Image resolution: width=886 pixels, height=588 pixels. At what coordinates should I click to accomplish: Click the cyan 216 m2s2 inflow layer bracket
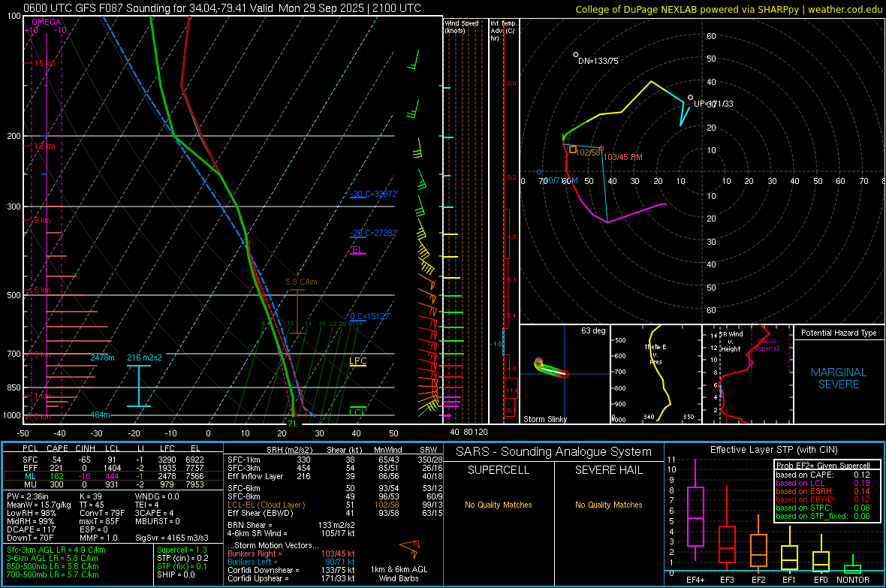(138, 385)
